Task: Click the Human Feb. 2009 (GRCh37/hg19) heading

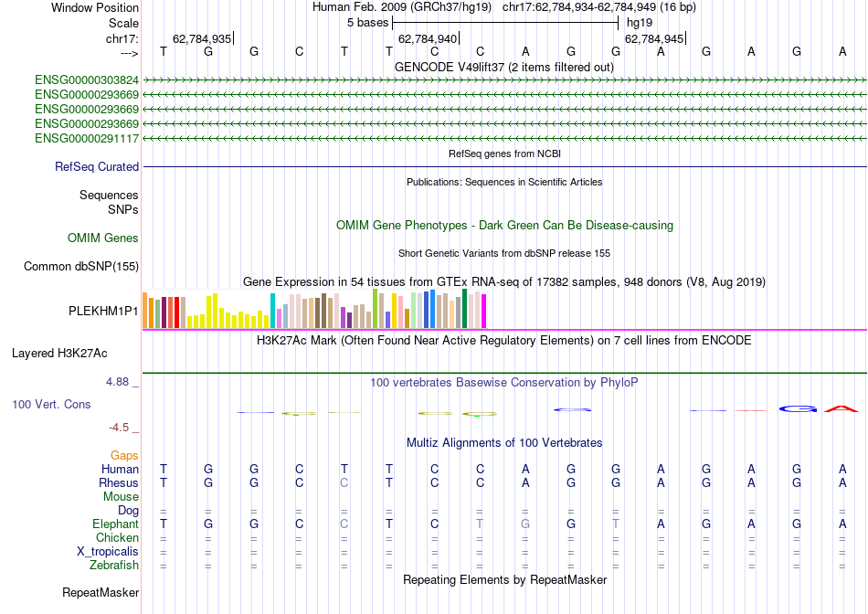Action: pyautogui.click(x=402, y=7)
